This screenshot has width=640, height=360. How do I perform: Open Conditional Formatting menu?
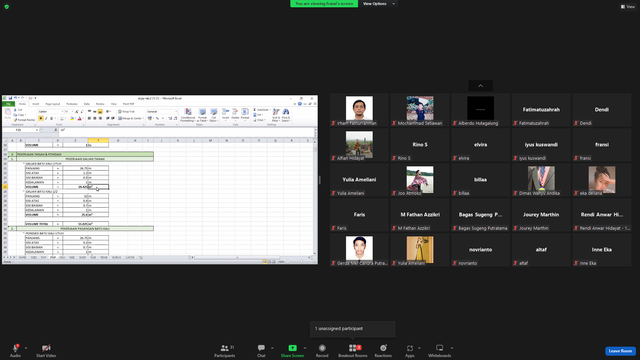188,115
